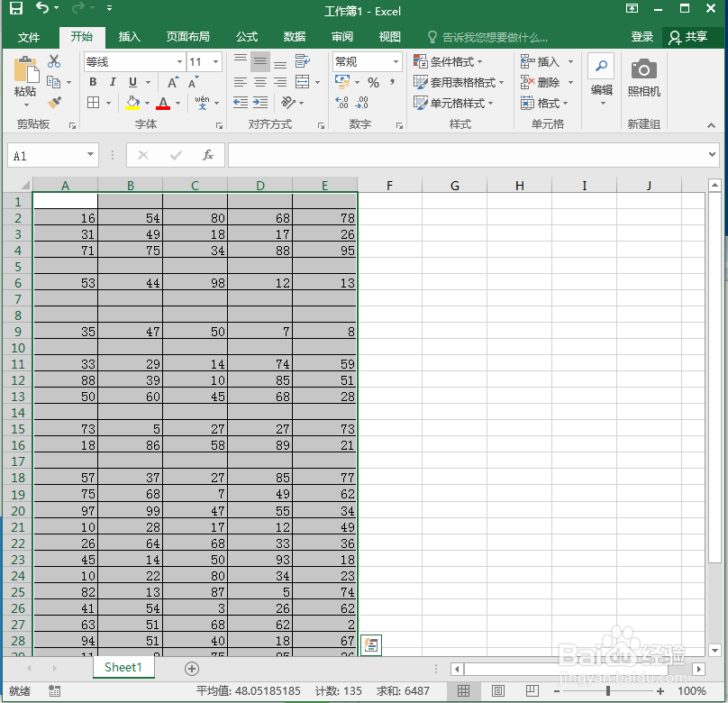Switch to the 插入 Insert tab

(129, 37)
